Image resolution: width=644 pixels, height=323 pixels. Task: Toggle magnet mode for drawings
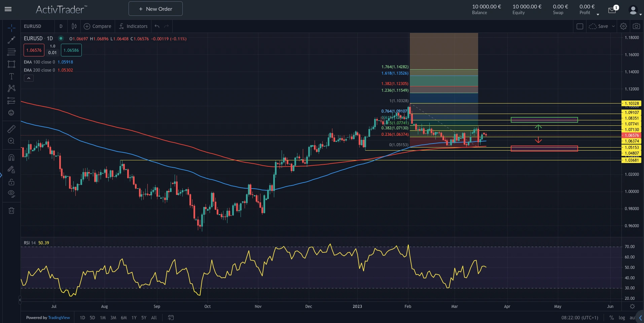coord(11,157)
